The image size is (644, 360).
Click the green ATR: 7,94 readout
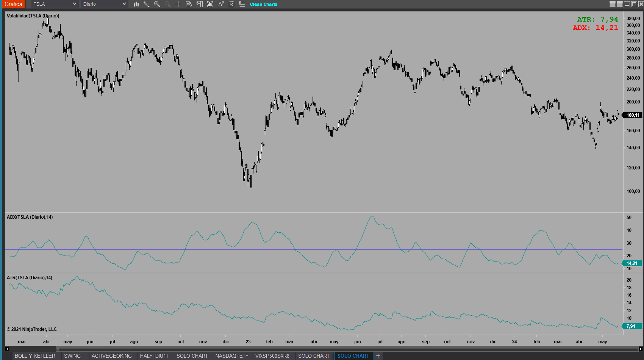pos(597,19)
